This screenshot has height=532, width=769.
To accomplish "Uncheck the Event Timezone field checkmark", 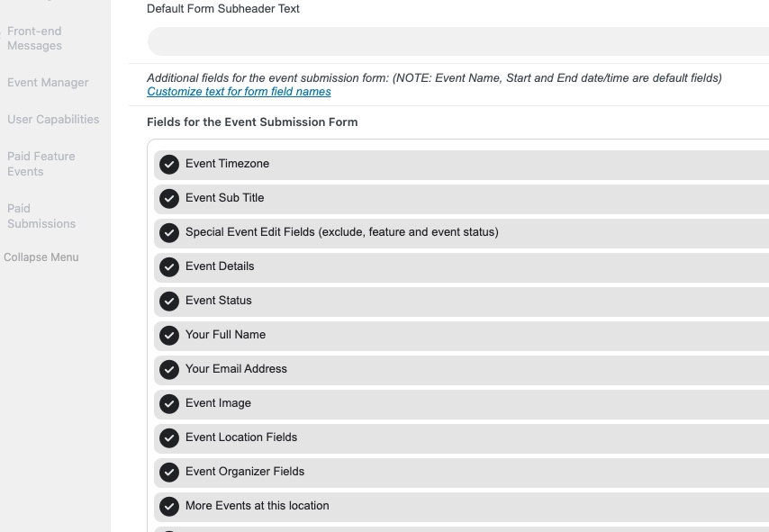I will click(169, 164).
